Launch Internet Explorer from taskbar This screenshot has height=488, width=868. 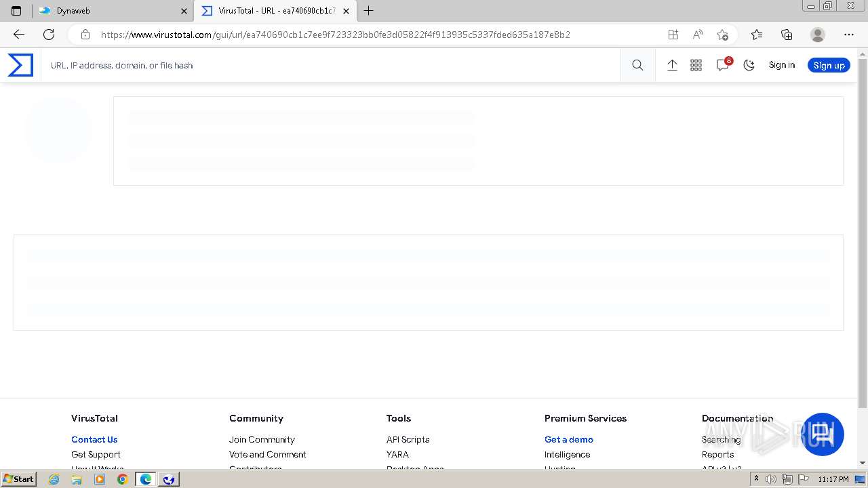pos(54,479)
